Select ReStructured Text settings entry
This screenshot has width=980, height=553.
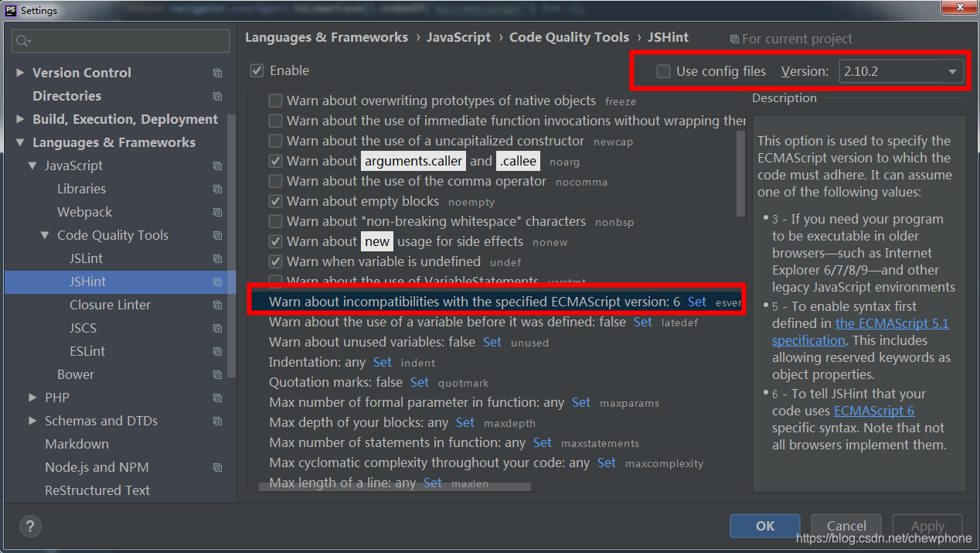(97, 490)
